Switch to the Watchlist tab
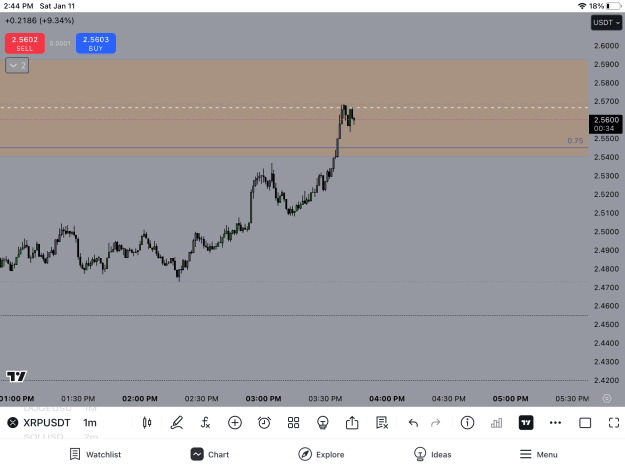Screen dimensions: 625x469 [x=95, y=454]
